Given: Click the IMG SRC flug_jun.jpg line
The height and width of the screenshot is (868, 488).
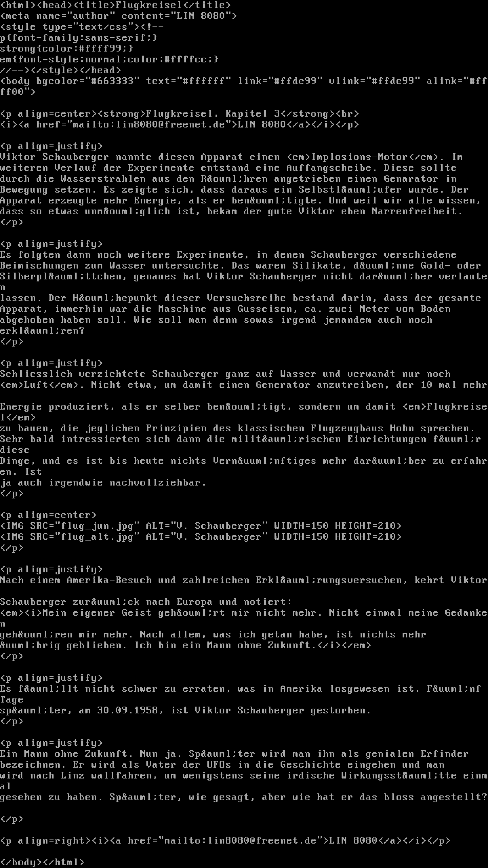Looking at the screenshot, I should [x=201, y=526].
